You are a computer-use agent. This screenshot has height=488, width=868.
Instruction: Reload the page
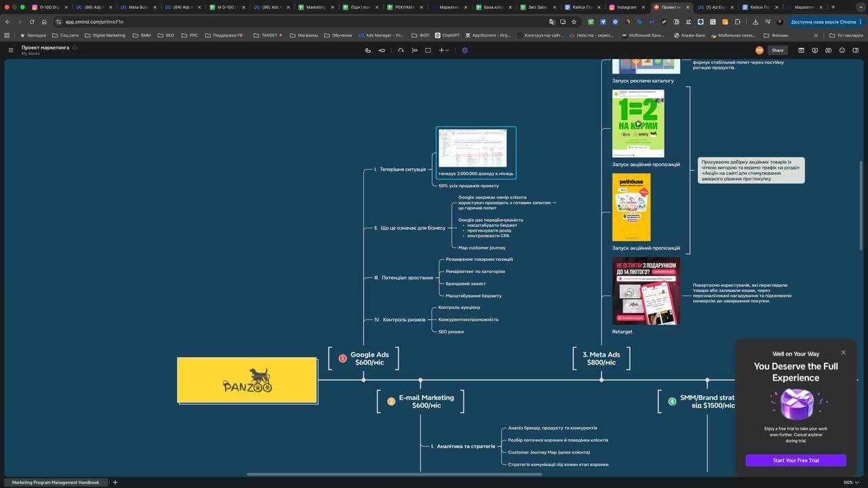[x=31, y=22]
